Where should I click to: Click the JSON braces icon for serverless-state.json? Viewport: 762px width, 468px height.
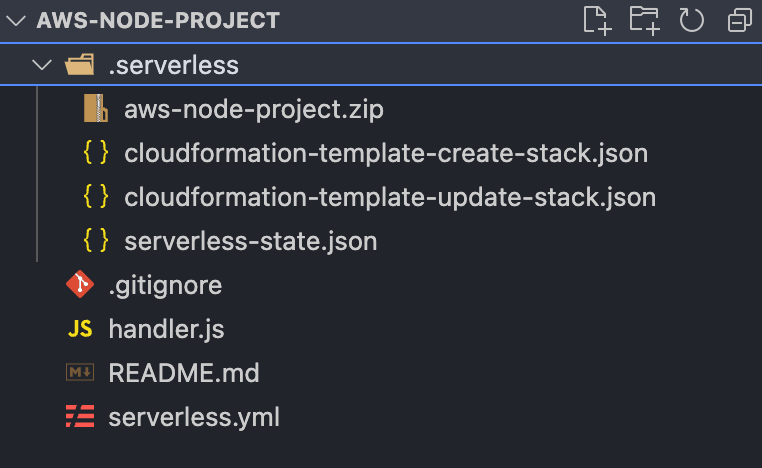click(96, 241)
